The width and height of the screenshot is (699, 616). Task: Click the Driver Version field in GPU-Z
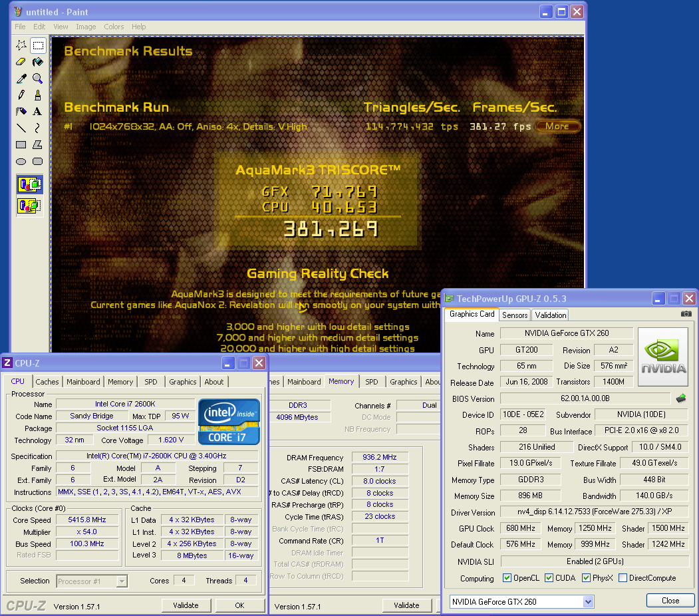[594, 512]
